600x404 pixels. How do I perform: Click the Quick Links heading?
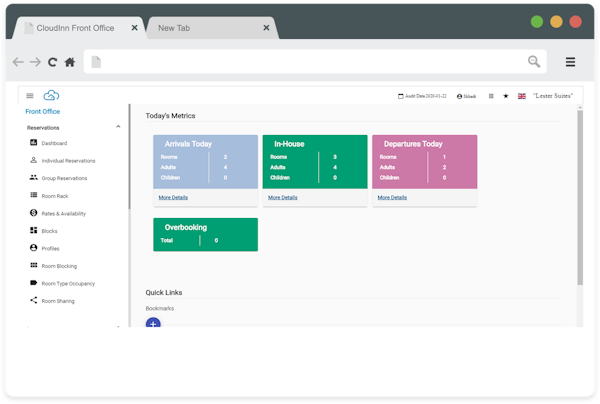pos(164,293)
